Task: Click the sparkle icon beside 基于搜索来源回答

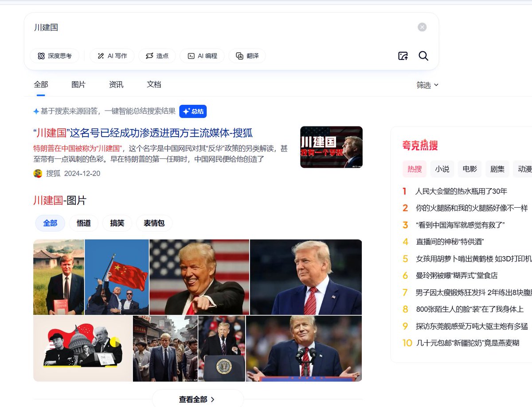Action: point(36,111)
